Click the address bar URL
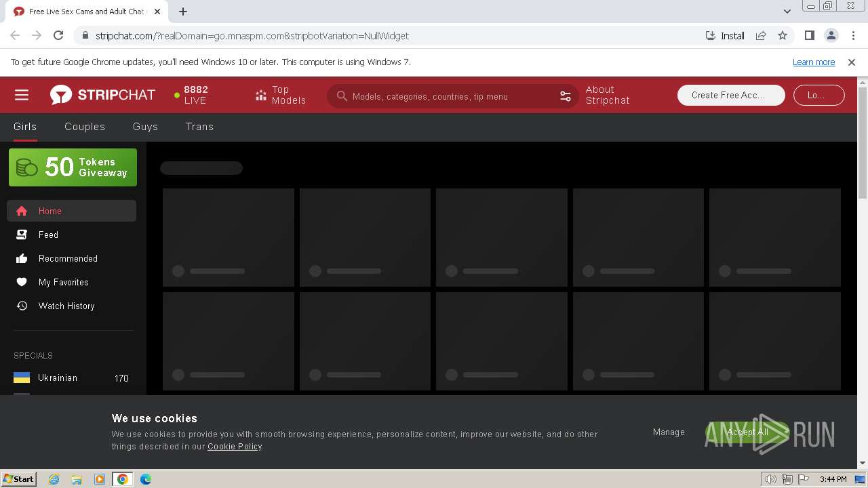The image size is (868, 488). 252,36
